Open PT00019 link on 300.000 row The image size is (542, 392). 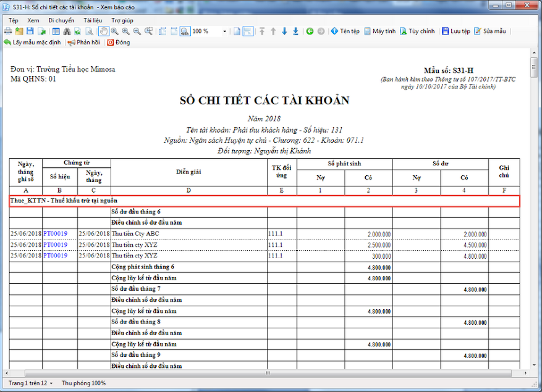(55, 256)
